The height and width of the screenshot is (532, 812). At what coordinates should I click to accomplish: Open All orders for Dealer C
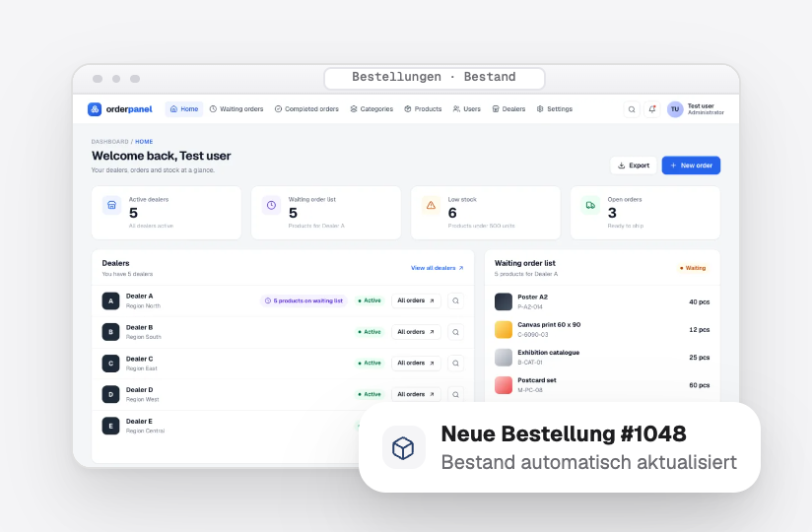(416, 364)
